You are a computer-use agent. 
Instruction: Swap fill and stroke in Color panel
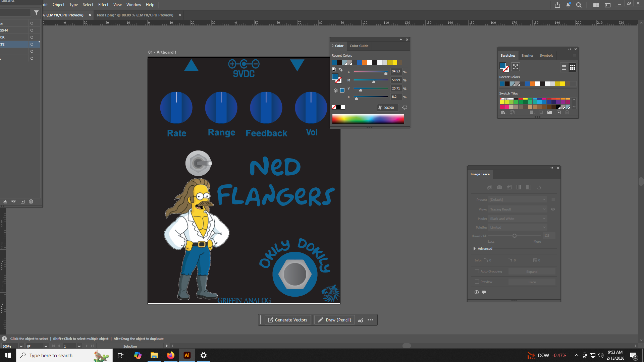click(340, 70)
